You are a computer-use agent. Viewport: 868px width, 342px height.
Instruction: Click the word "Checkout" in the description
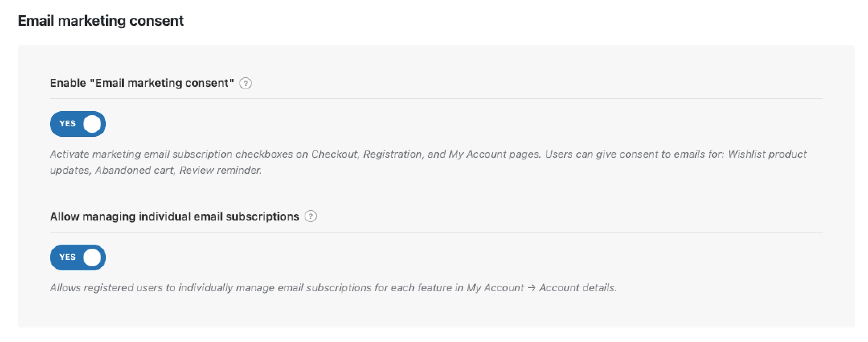click(334, 155)
